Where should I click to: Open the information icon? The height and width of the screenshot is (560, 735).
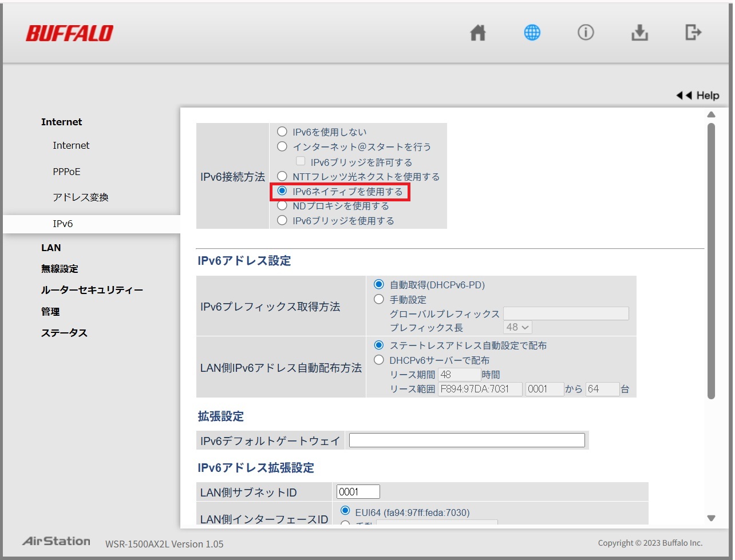click(586, 33)
